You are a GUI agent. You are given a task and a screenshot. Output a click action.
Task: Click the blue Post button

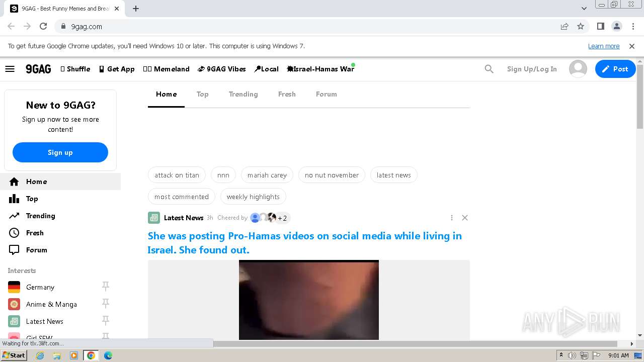(615, 69)
